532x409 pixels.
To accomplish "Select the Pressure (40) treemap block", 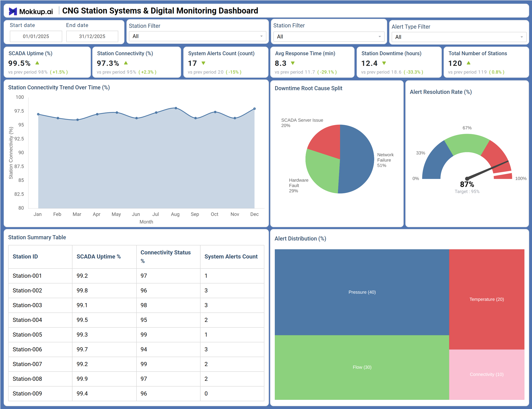I will click(x=362, y=292).
